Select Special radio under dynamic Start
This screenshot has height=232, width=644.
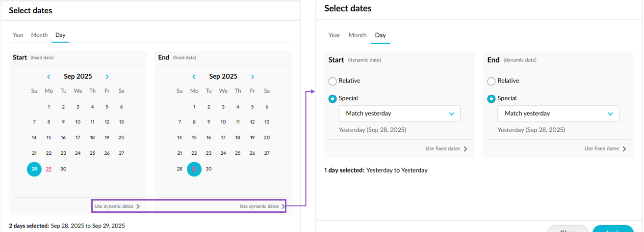tap(333, 99)
